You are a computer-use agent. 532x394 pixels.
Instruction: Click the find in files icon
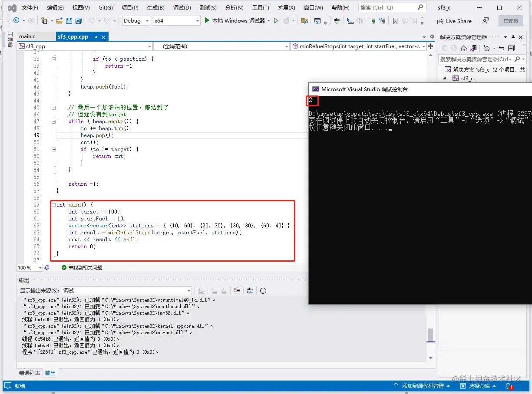tap(304, 20)
